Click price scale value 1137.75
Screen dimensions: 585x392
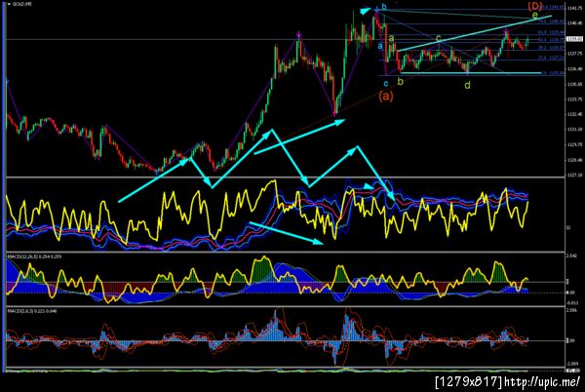tap(573, 54)
